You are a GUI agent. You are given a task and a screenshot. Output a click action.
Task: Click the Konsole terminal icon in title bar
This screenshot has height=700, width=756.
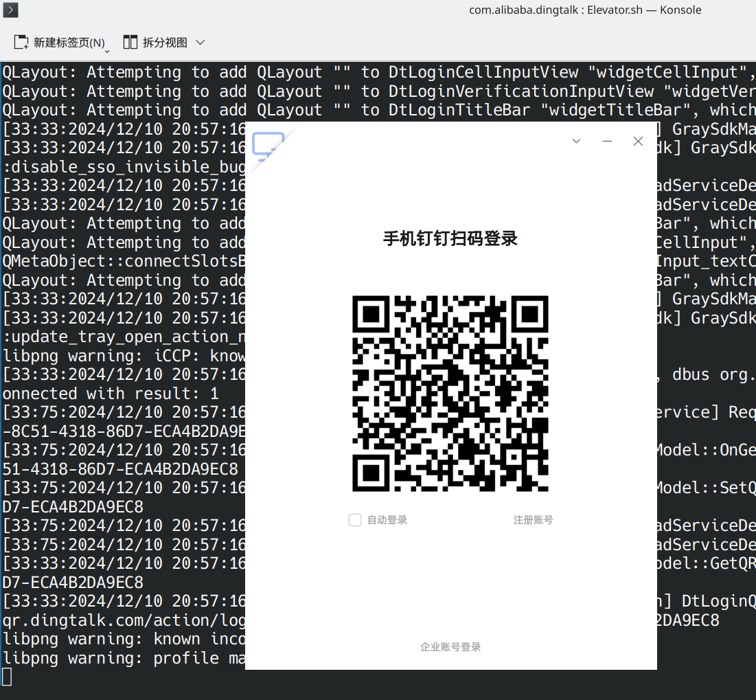[10, 10]
